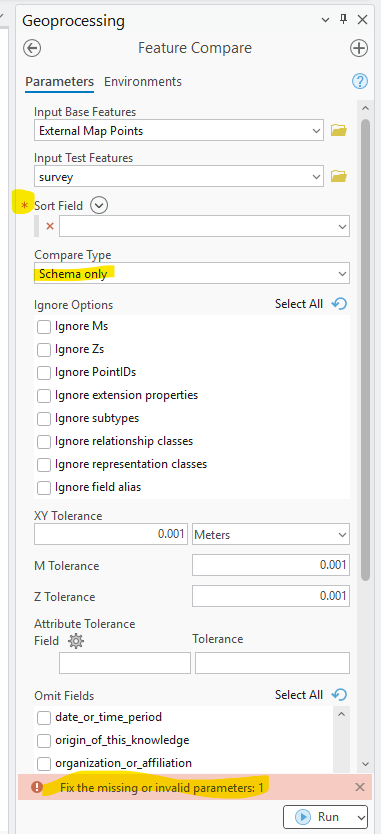The height and width of the screenshot is (834, 381).
Task: Close the Geoprocessing pane
Action: [x=362, y=20]
